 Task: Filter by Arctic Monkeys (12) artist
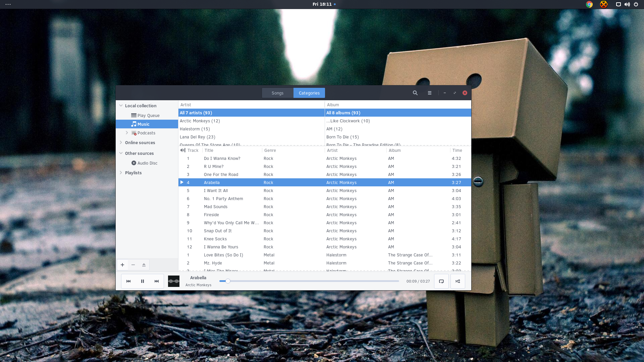[x=251, y=121]
